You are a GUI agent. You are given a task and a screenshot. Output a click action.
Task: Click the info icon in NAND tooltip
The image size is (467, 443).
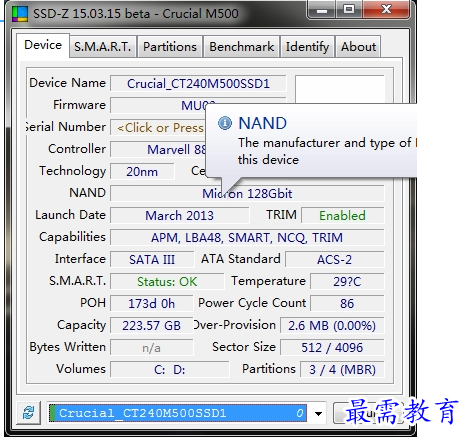[x=225, y=123]
